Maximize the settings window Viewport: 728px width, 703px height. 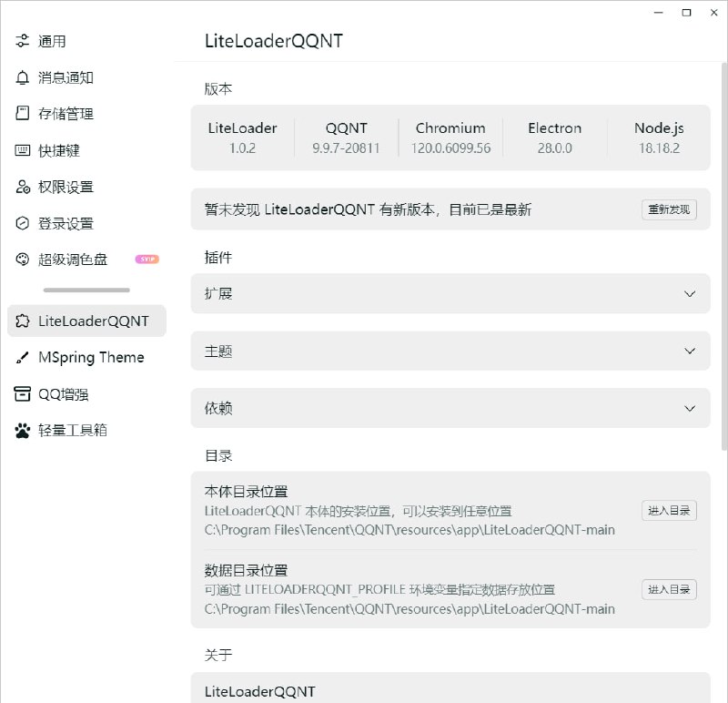click(686, 13)
